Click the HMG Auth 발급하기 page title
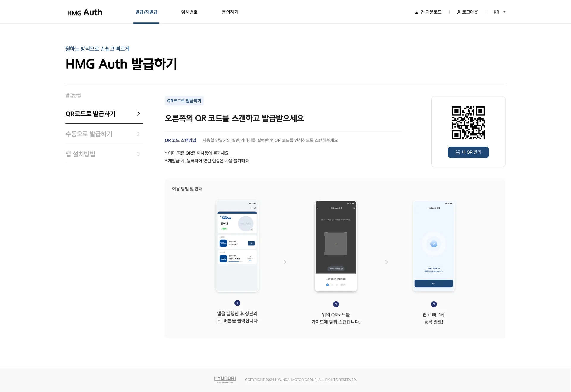The height and width of the screenshot is (392, 571). (x=121, y=64)
